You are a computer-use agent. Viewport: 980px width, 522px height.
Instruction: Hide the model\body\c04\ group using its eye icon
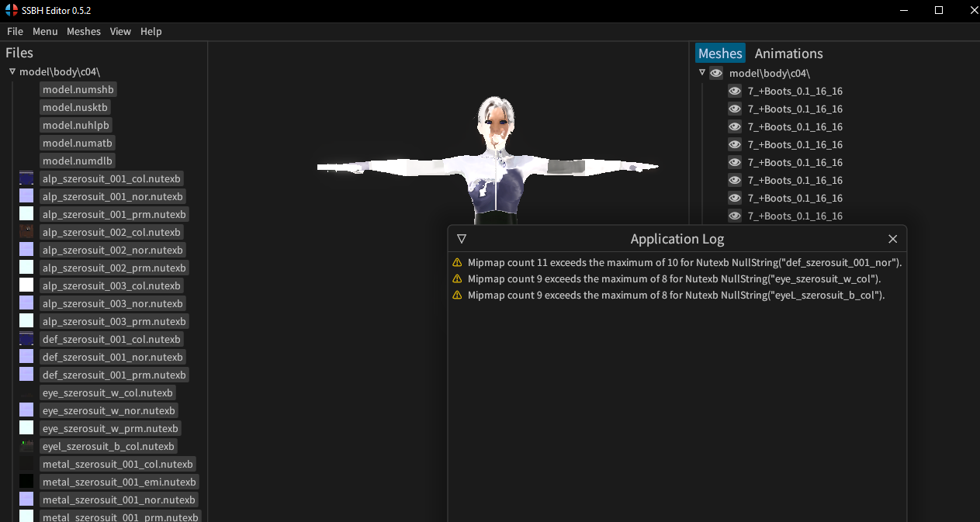coord(715,72)
